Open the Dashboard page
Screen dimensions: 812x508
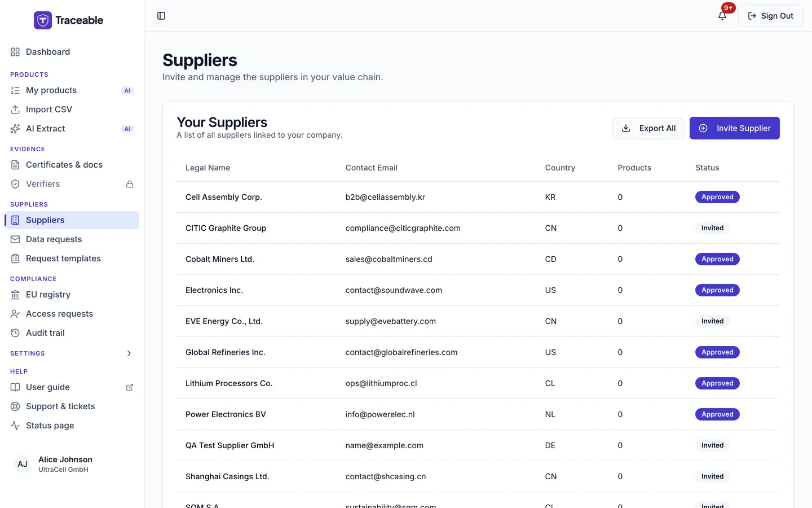pos(72,52)
